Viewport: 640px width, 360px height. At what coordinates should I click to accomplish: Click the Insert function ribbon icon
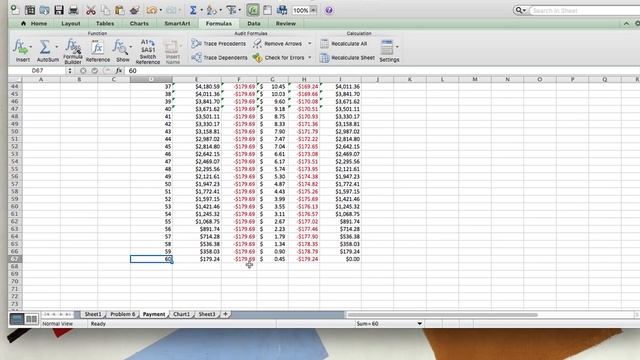point(20,48)
